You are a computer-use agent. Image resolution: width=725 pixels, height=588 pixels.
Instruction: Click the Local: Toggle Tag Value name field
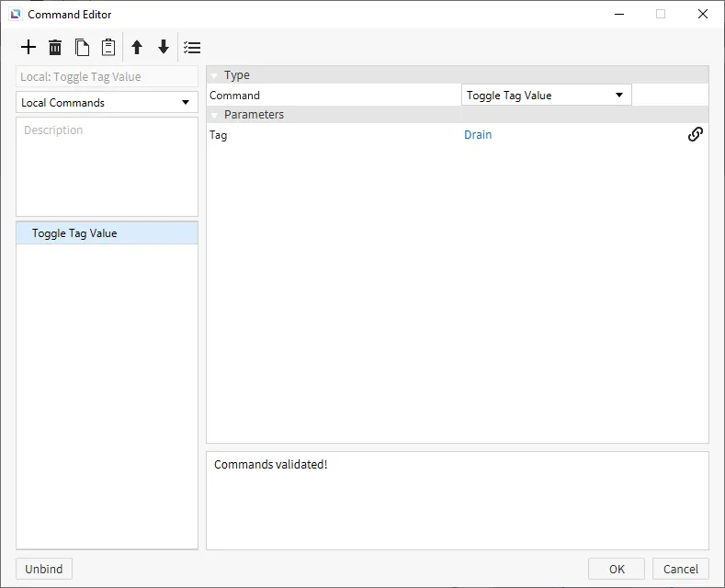click(107, 77)
